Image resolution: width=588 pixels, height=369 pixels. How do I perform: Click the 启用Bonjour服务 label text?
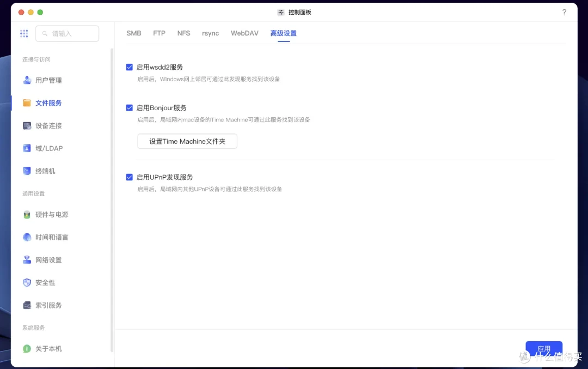point(161,108)
